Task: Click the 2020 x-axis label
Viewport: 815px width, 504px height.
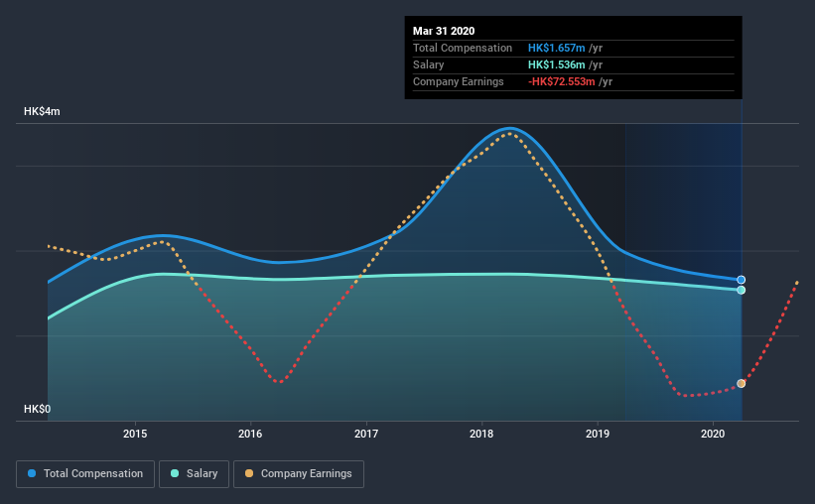Action: [x=713, y=434]
